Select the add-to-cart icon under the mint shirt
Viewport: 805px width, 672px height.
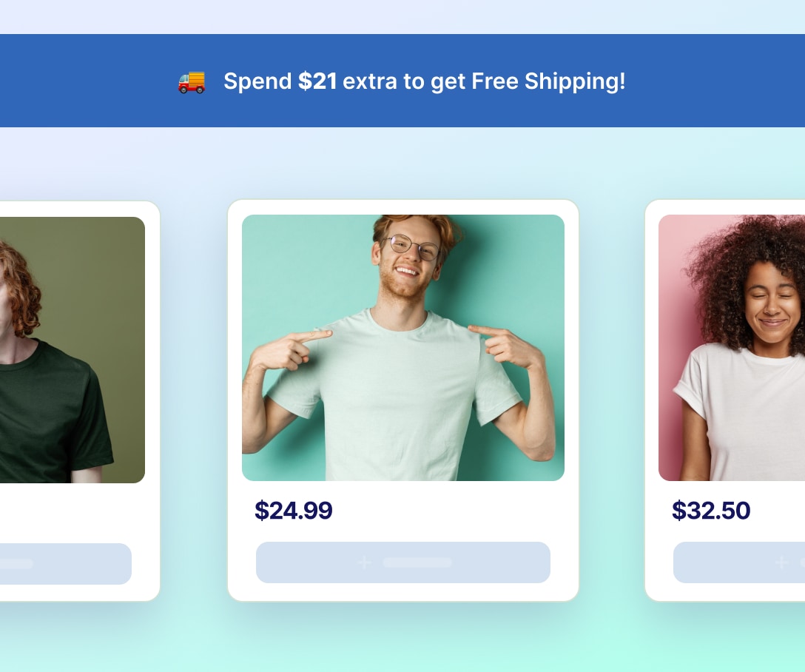[363, 562]
